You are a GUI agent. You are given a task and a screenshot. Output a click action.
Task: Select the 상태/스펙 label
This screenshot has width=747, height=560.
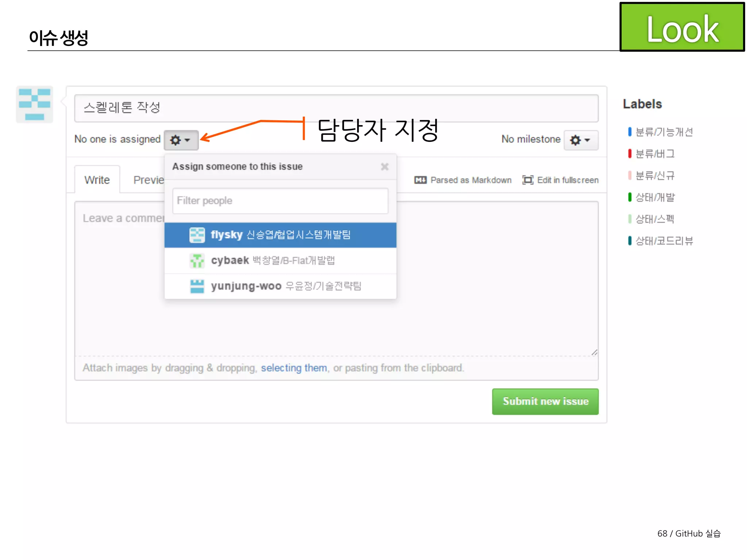point(655,219)
